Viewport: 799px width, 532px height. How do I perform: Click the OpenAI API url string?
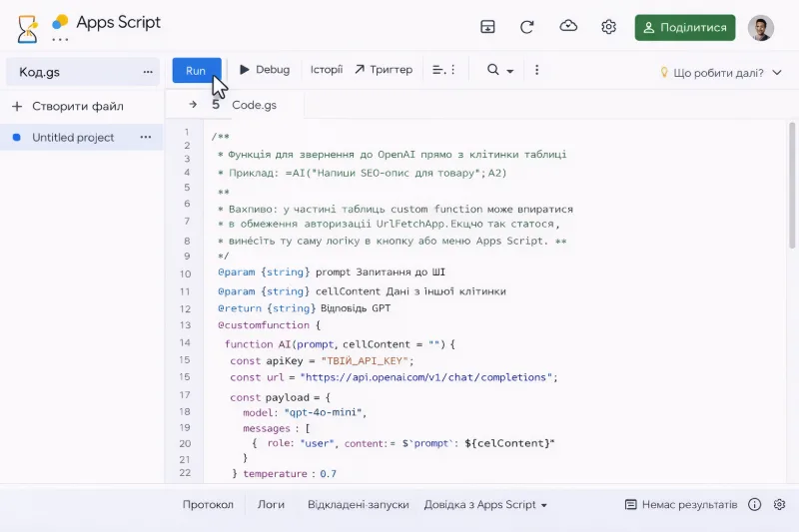tap(426, 377)
